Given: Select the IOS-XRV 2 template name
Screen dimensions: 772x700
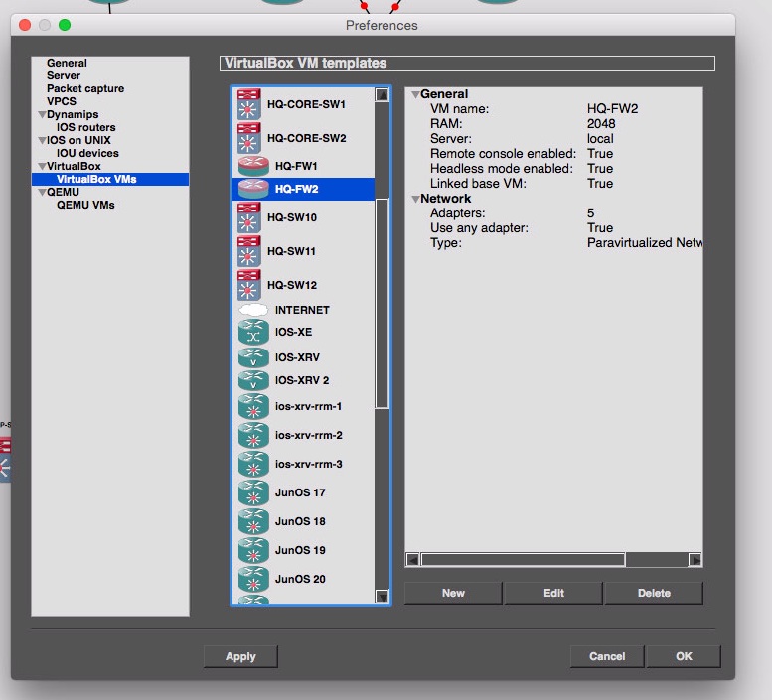Looking at the screenshot, I should coord(302,380).
